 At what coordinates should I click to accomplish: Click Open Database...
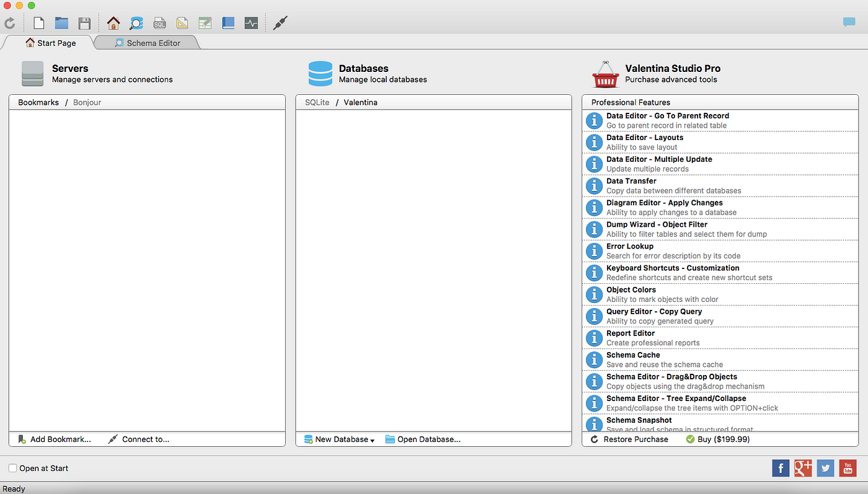click(x=423, y=439)
